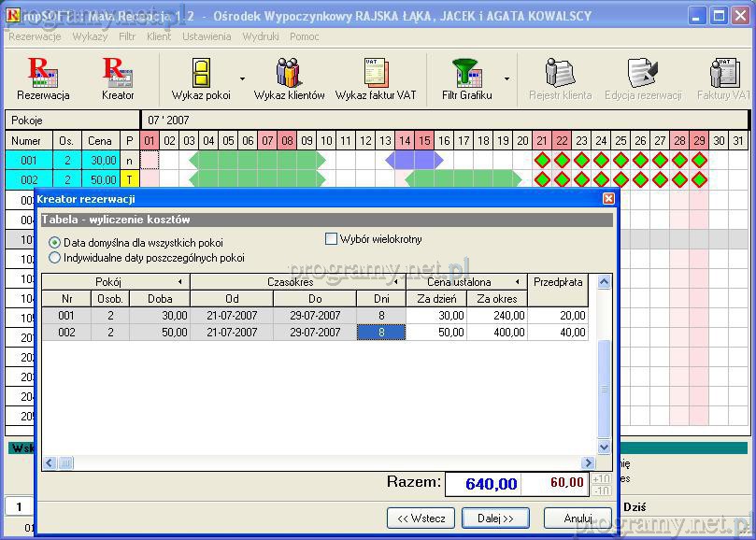The height and width of the screenshot is (540, 756).
Task: Click the << Wstecz button
Action: 421,518
